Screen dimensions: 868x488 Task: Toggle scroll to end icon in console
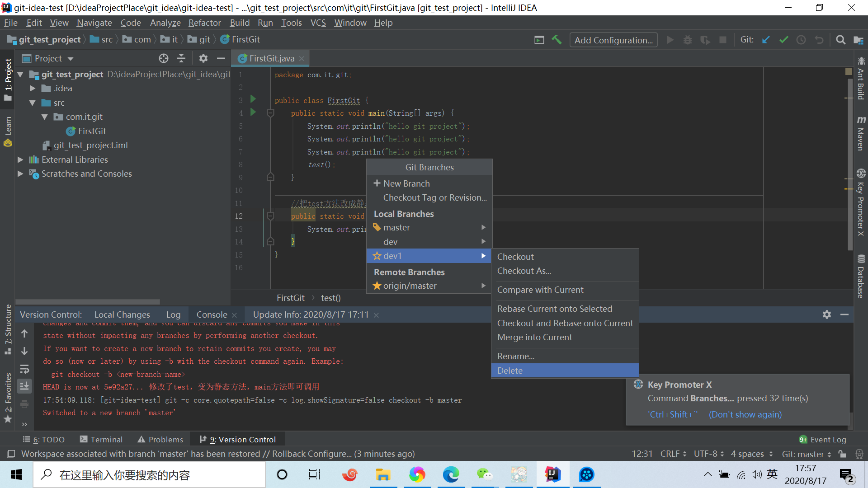(x=24, y=386)
